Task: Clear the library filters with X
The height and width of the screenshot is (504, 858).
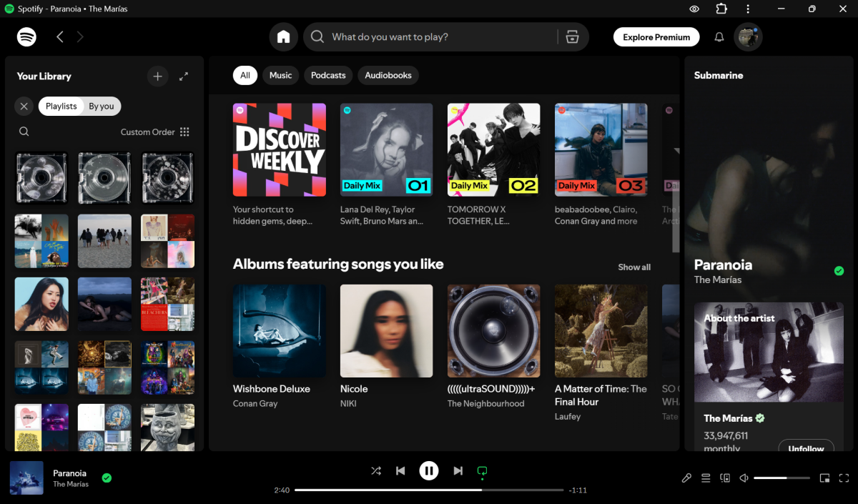Action: click(24, 107)
